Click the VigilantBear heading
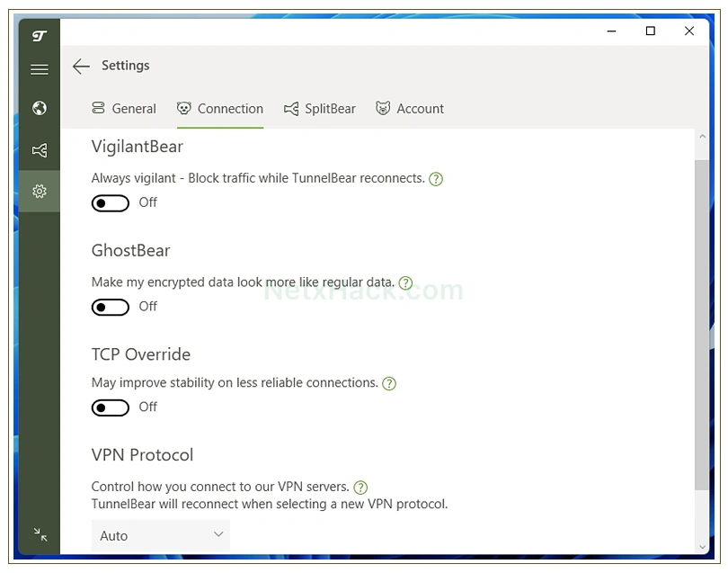 138,147
